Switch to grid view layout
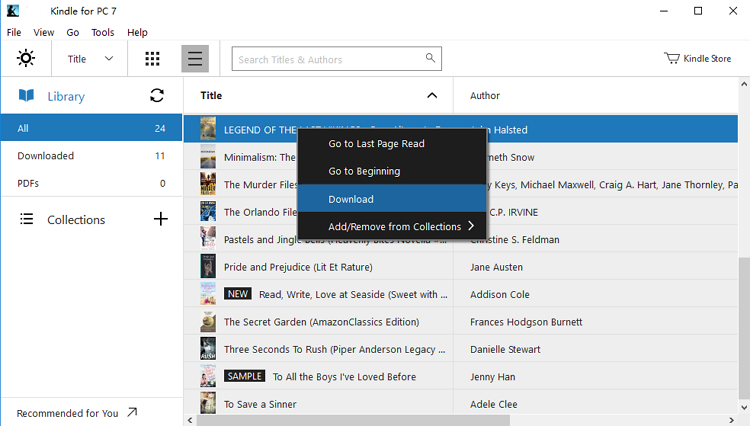This screenshot has width=750, height=426. click(152, 59)
